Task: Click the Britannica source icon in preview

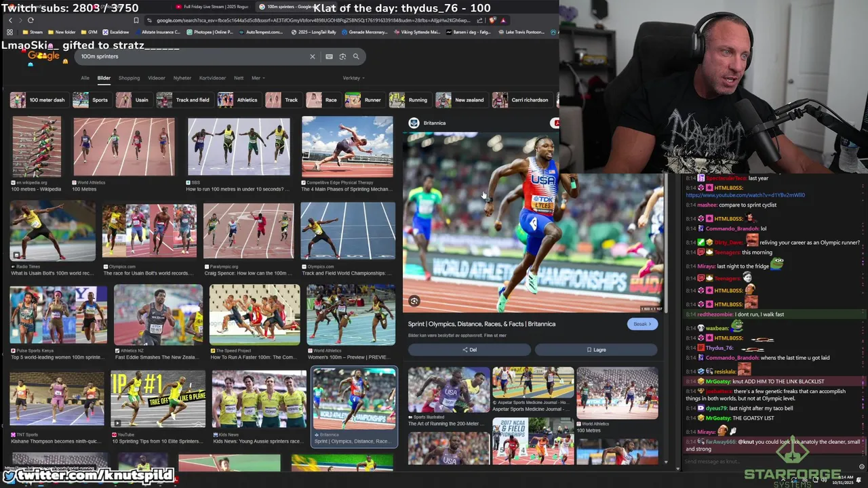Action: coord(414,123)
